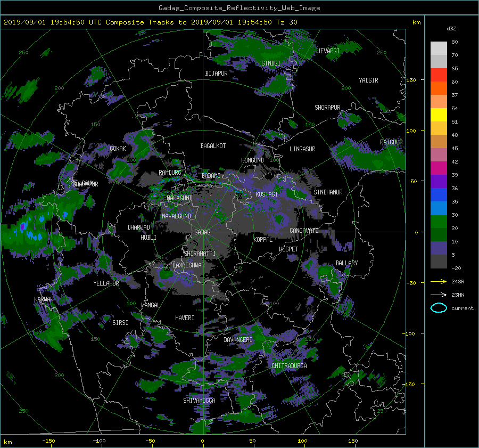The height and width of the screenshot is (448, 479).
Task: Click the RAICHUR label
Action: point(391,142)
